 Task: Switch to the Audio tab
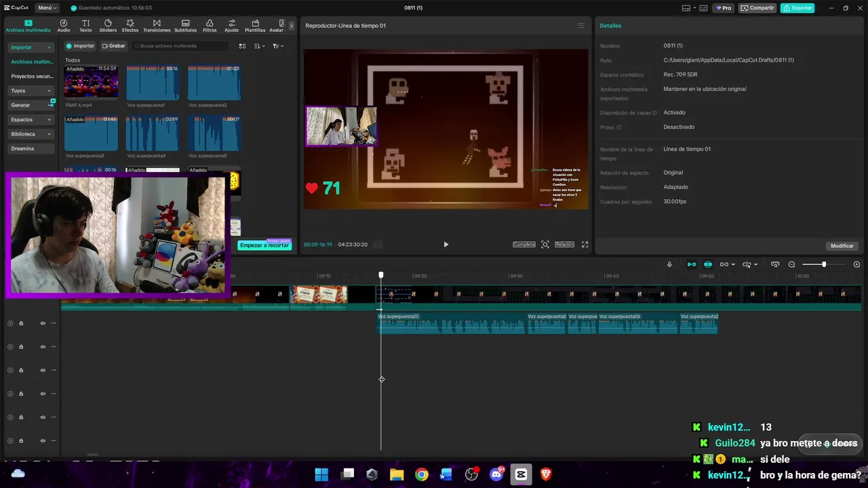(64, 26)
